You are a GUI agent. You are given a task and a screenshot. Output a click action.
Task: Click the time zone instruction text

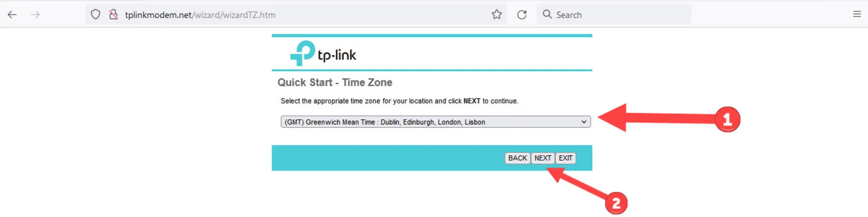pos(399,101)
